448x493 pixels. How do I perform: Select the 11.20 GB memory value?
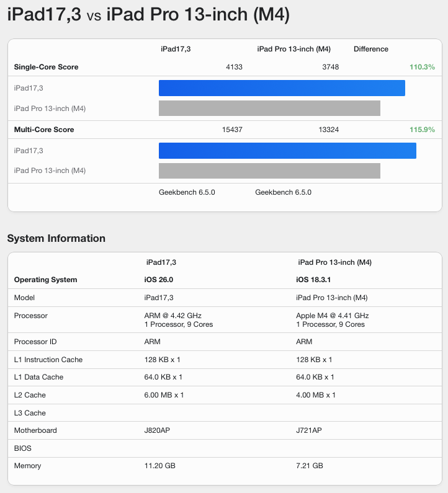[x=161, y=466]
